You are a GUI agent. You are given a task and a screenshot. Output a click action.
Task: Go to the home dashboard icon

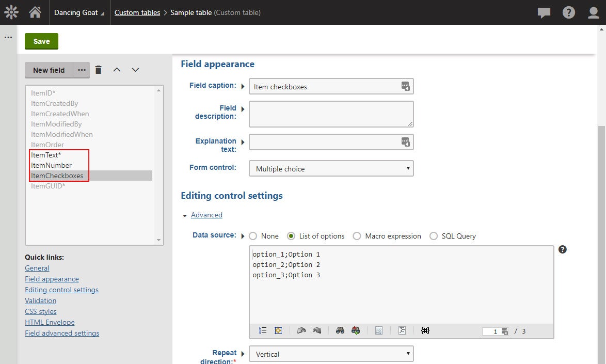[x=35, y=12]
